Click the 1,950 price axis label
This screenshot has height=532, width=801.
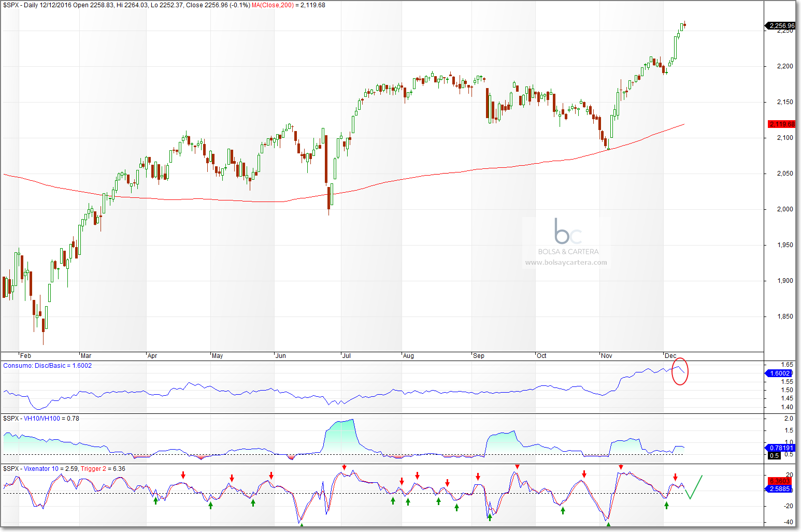click(785, 245)
